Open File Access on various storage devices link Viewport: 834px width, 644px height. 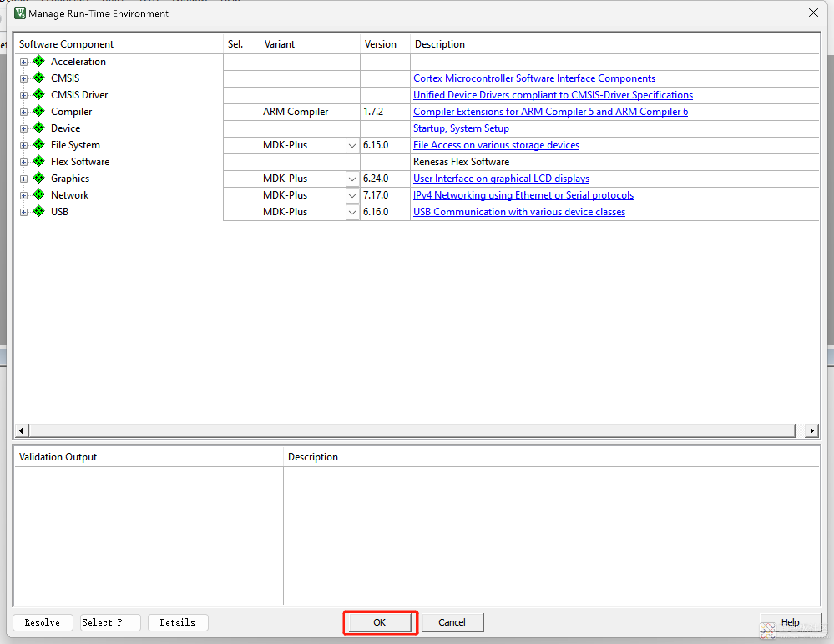(496, 145)
